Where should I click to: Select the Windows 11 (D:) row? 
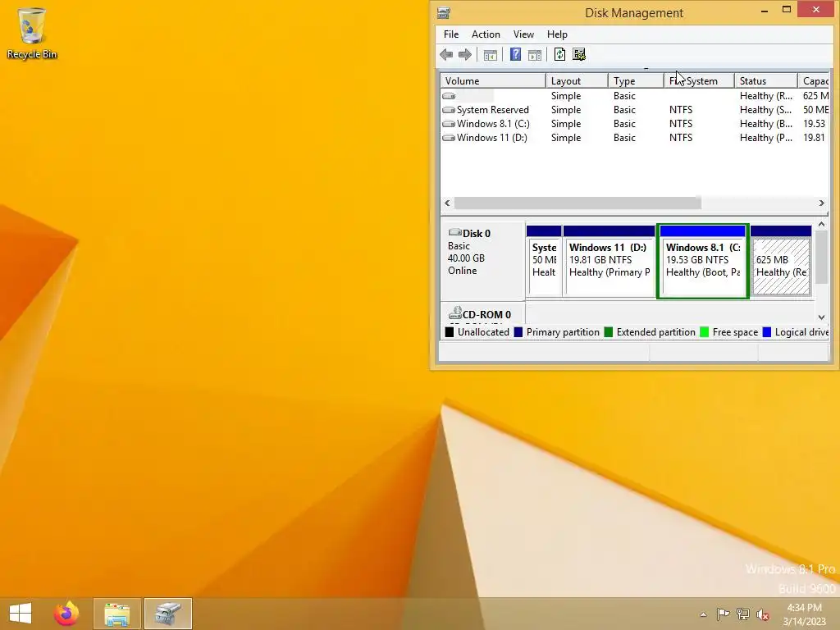pos(635,138)
